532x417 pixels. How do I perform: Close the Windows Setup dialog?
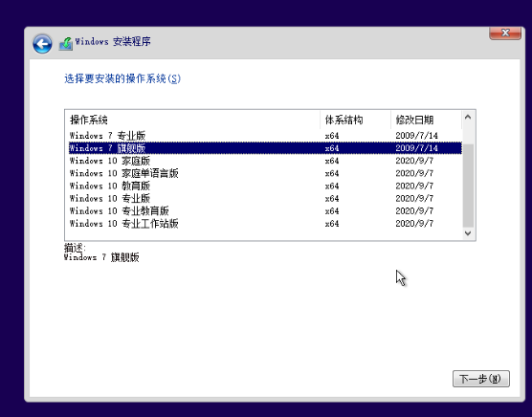coord(505,33)
